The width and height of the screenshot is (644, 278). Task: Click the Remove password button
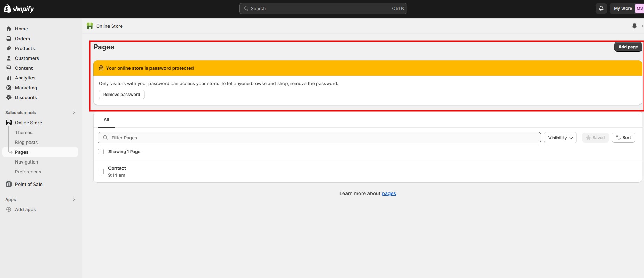point(121,95)
